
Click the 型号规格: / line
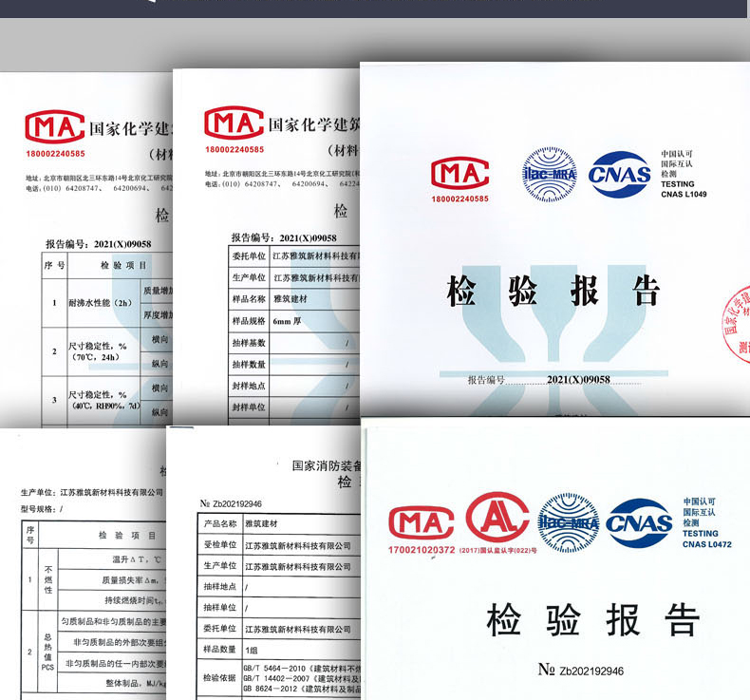tap(42, 509)
